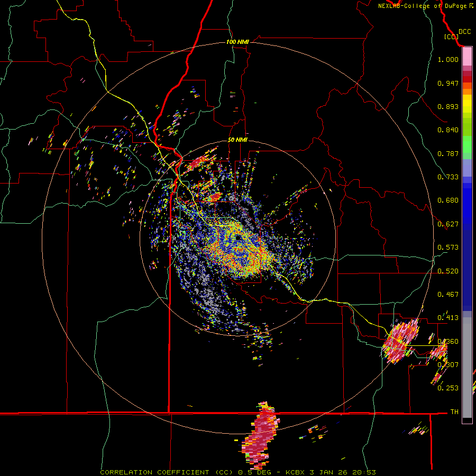The height and width of the screenshot is (476, 476).
Task: Click the 0.413 color scale label
Action: pyautogui.click(x=448, y=318)
